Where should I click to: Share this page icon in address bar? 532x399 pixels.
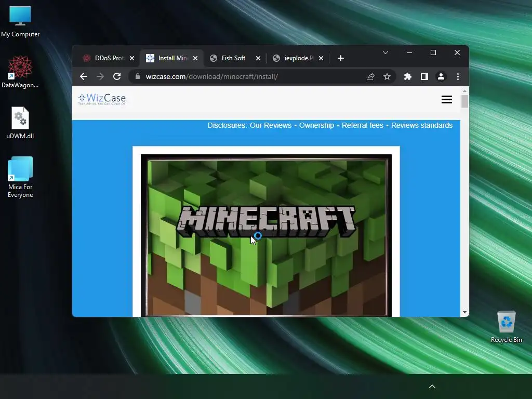tap(370, 77)
